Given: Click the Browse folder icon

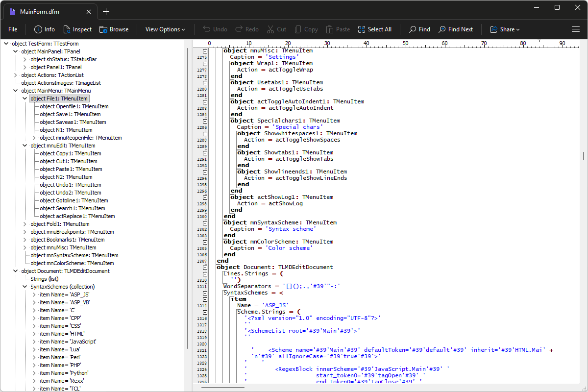Looking at the screenshot, I should pos(103,29).
